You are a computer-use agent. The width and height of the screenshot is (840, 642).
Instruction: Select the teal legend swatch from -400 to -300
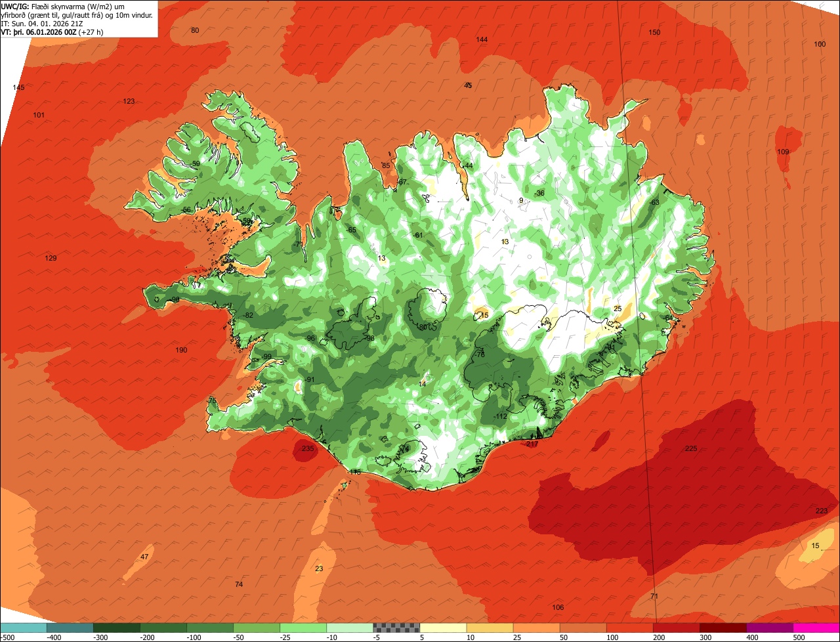click(70, 628)
